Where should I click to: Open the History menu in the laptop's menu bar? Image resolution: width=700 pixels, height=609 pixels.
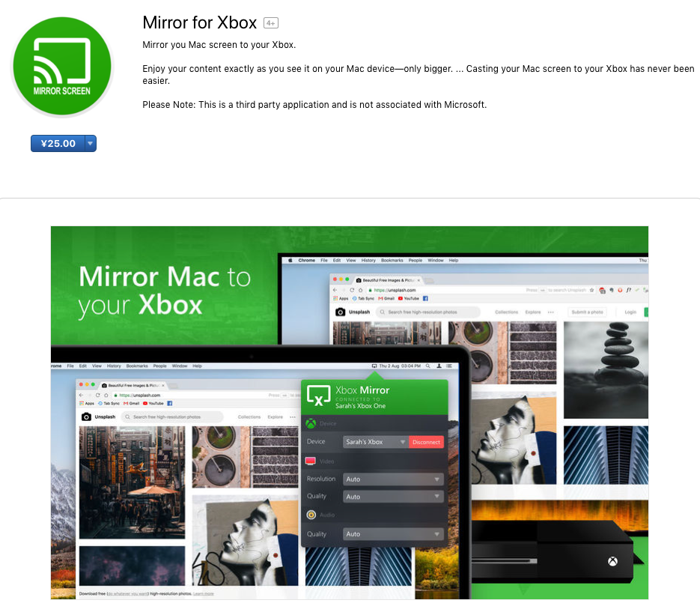point(114,366)
